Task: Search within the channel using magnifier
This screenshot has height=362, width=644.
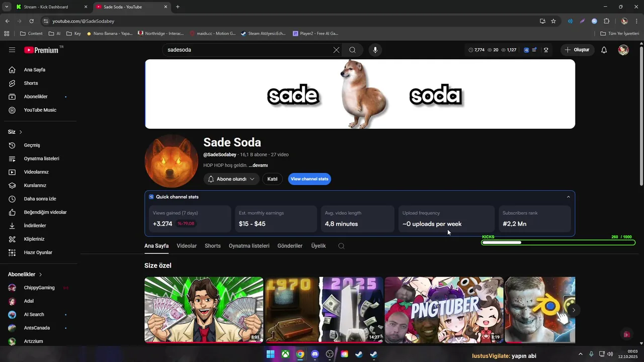Action: pyautogui.click(x=341, y=246)
